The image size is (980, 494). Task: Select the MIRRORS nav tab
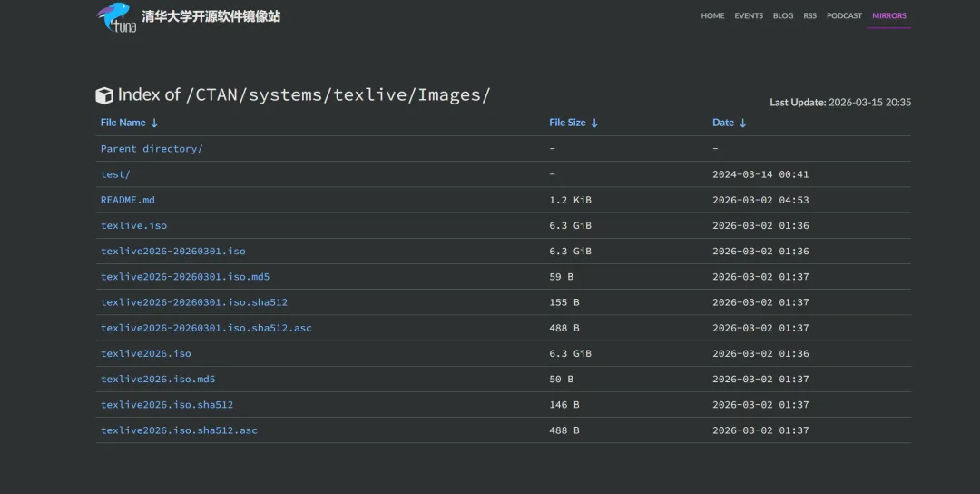(x=888, y=15)
